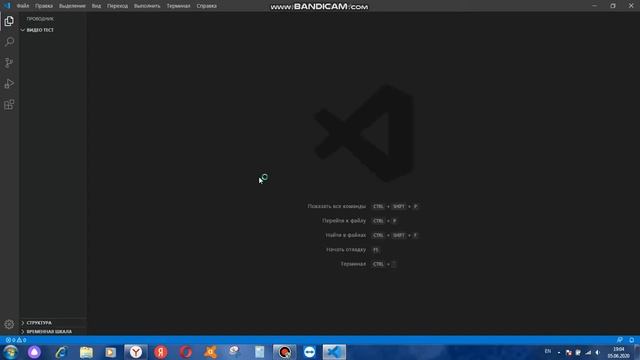Screen dimensions: 640x360
Task: Open the Manage gear menu
Action: (x=9, y=324)
